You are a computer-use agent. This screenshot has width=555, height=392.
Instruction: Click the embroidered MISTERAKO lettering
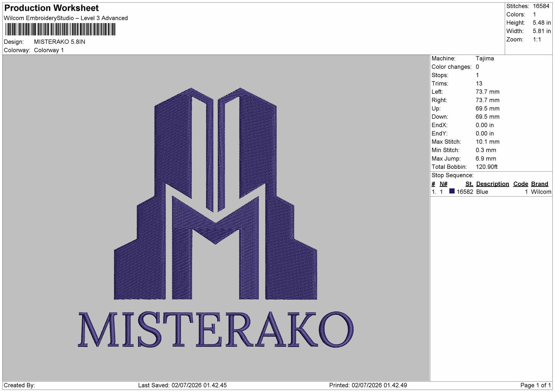tap(215, 330)
